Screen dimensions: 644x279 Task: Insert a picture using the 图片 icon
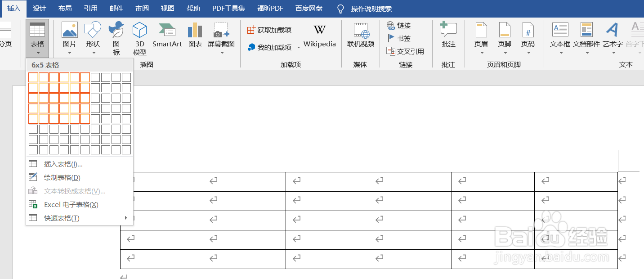(x=70, y=36)
